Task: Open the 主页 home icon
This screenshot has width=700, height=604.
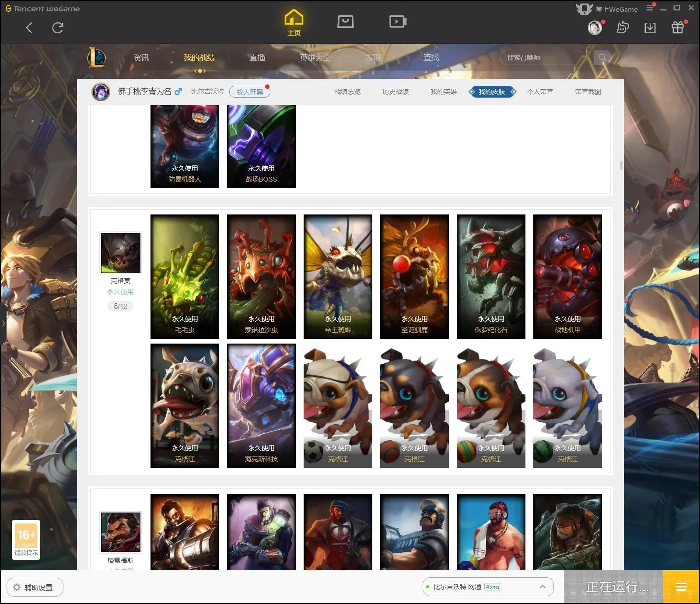Action: pos(294,22)
